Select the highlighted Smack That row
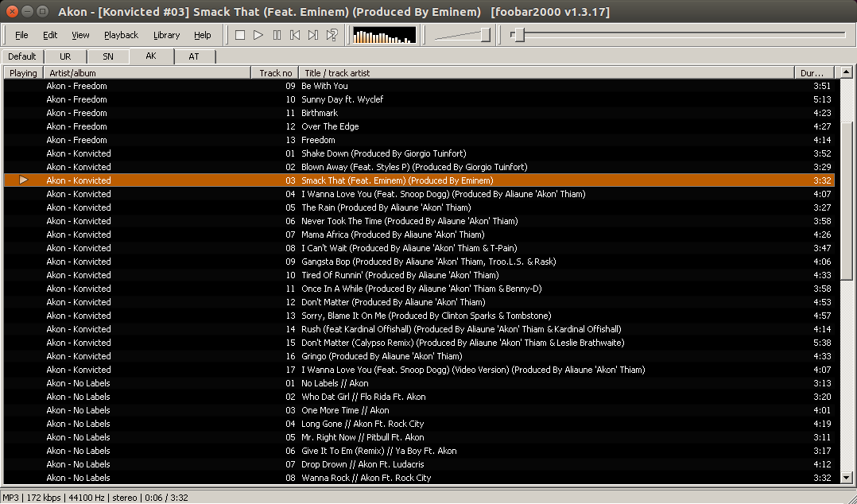 click(x=419, y=180)
